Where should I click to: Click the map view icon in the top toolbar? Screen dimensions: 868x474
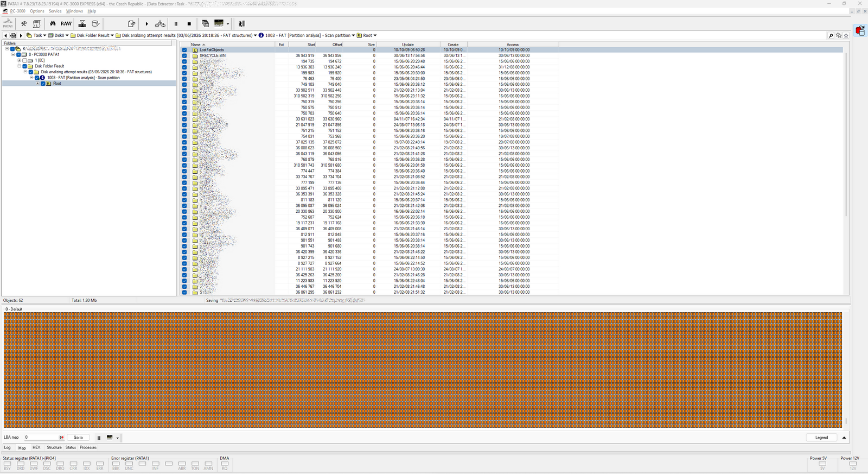click(219, 23)
